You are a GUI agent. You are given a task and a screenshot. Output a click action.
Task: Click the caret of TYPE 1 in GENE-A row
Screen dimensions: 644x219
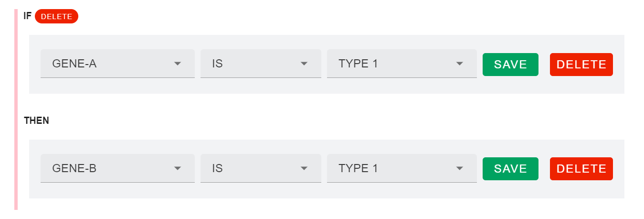[x=460, y=64]
